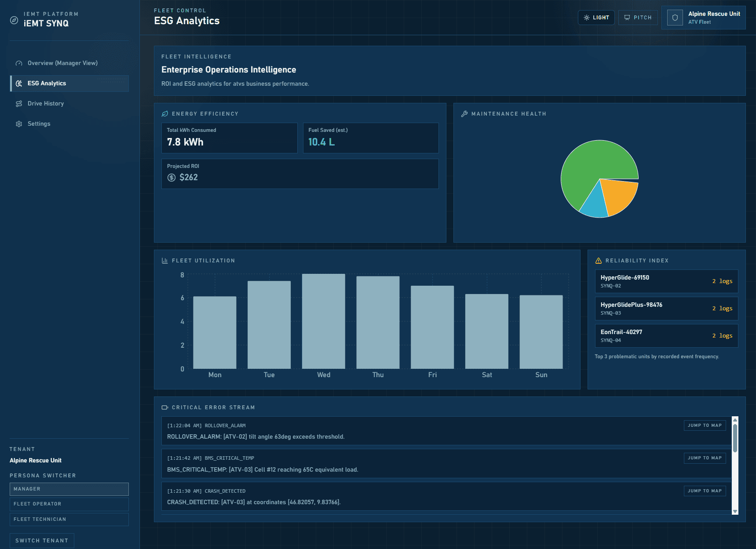Open Drive History page
This screenshot has width=756, height=549.
click(46, 104)
